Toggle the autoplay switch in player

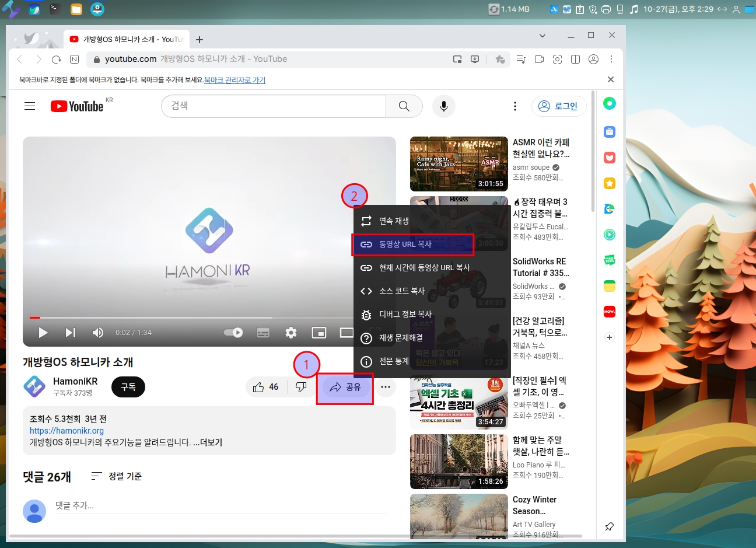234,333
